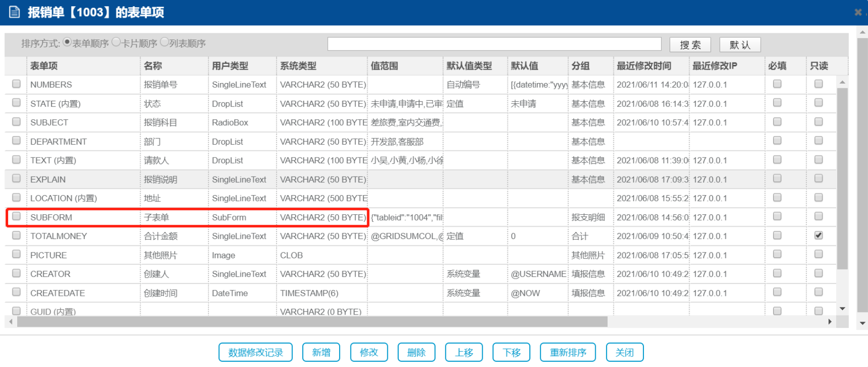
Task: Select the 卡片顺序 sort radio button
Action: [x=116, y=42]
